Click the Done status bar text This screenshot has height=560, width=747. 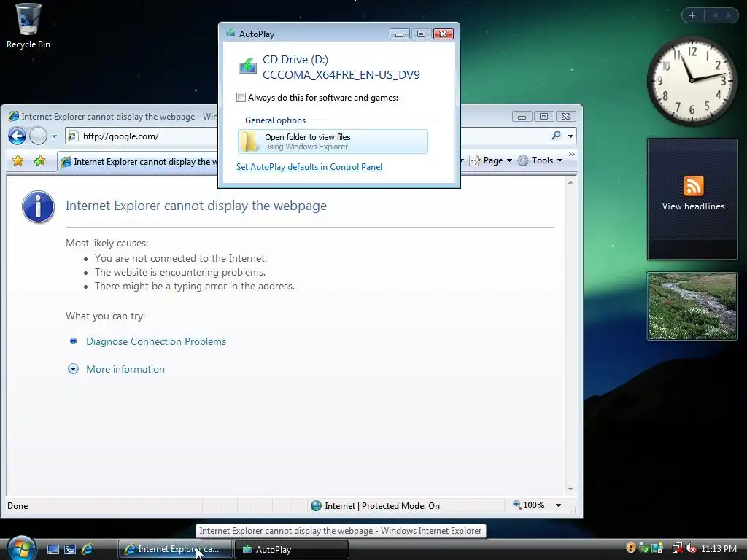point(18,506)
